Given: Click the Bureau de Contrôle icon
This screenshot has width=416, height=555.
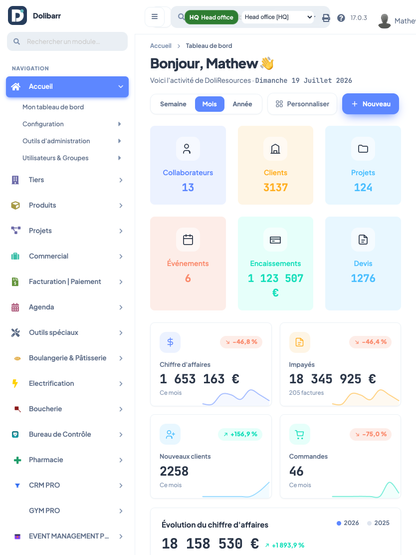Looking at the screenshot, I should (15, 434).
